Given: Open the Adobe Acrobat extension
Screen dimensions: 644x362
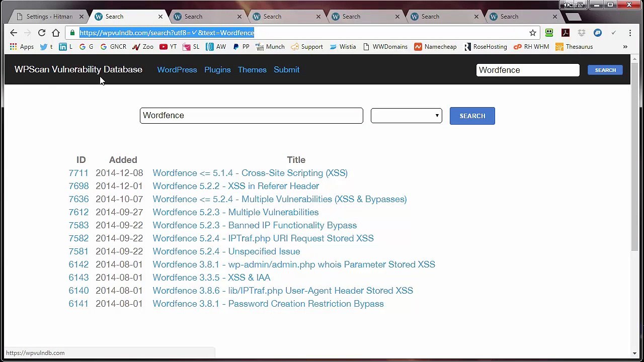Looking at the screenshot, I should (566, 33).
